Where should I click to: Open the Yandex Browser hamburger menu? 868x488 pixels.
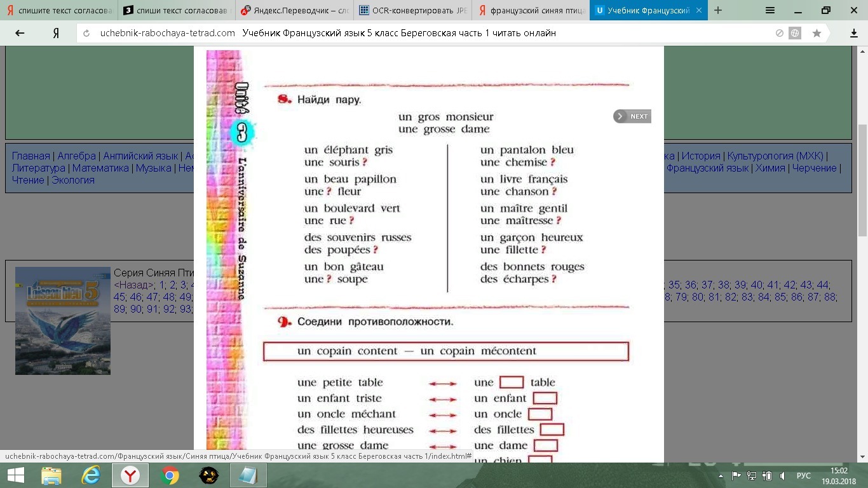pyautogui.click(x=770, y=10)
